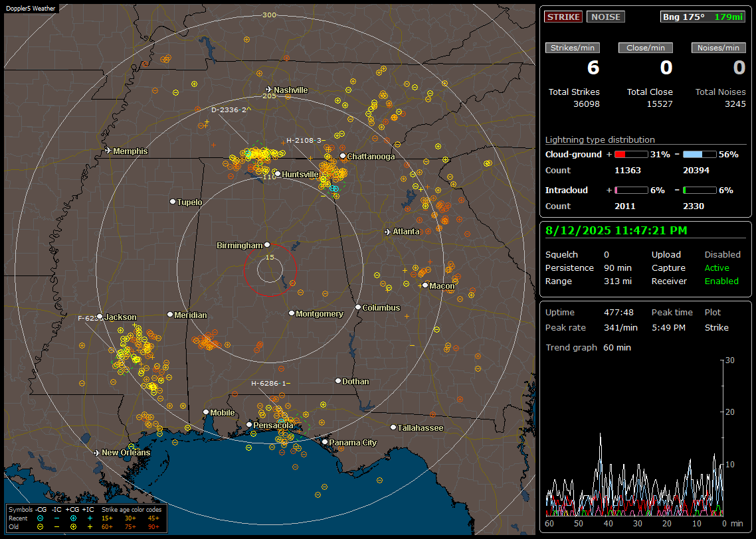Screen dimensions: 756x539
Task: Click the Recent +CG cyan legend symbol
Action: 73,518
